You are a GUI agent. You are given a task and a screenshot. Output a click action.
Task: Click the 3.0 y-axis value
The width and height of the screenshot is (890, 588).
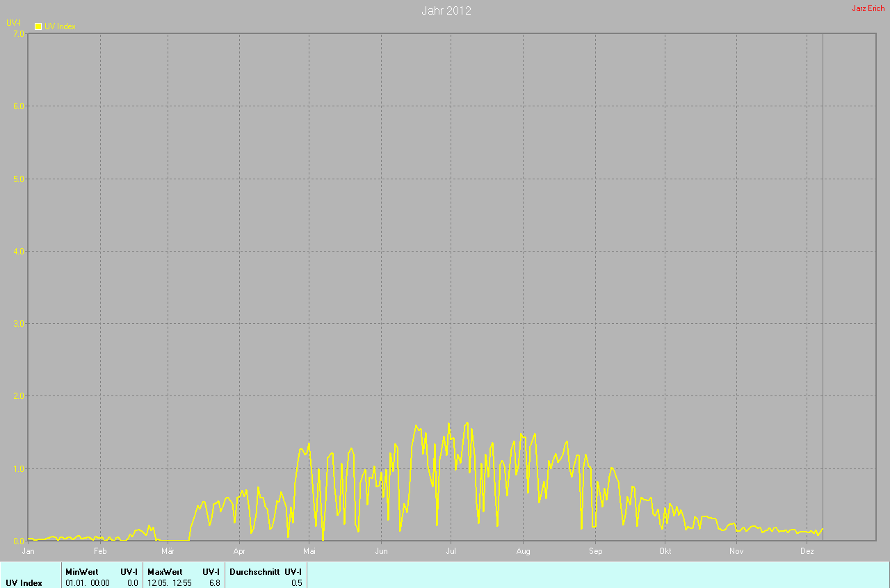click(x=19, y=323)
